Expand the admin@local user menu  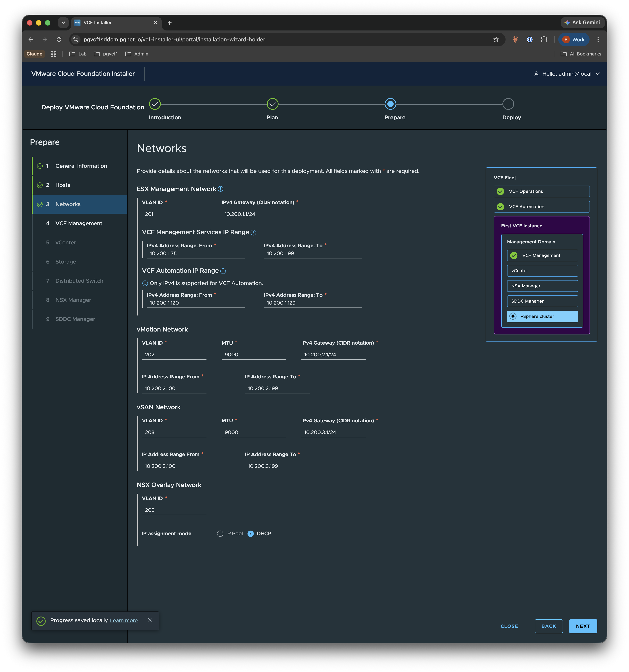[567, 74]
